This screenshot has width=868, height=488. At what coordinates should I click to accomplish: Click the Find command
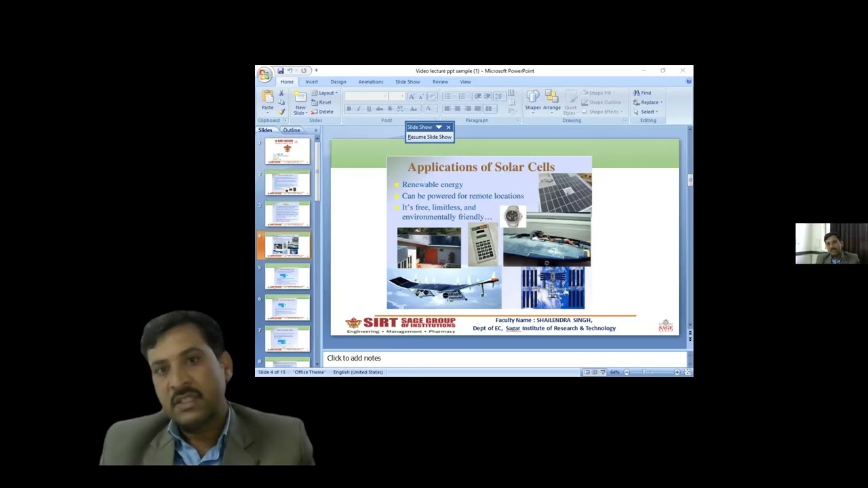pos(642,93)
